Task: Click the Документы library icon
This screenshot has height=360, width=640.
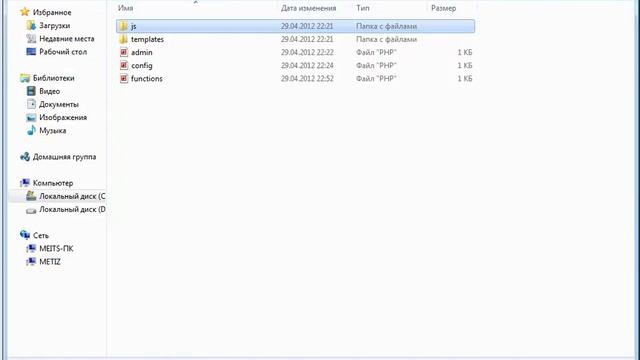Action: click(x=31, y=104)
